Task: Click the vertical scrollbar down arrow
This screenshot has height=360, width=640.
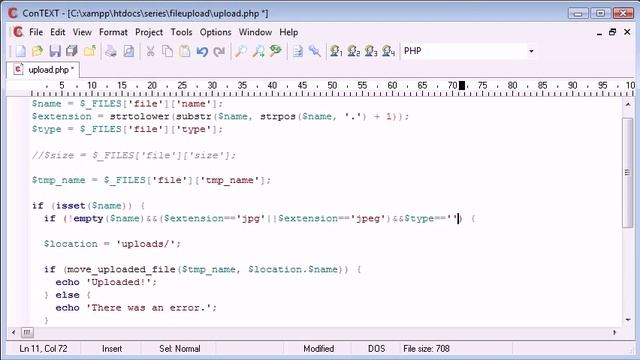Action: tap(628, 320)
